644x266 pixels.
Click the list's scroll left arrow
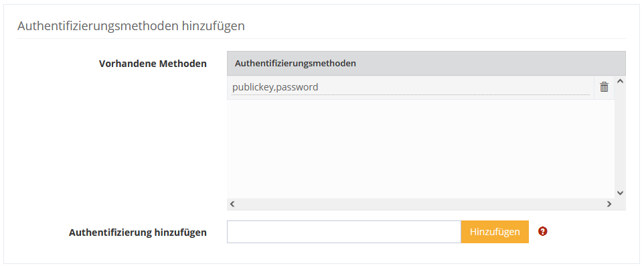tap(232, 204)
